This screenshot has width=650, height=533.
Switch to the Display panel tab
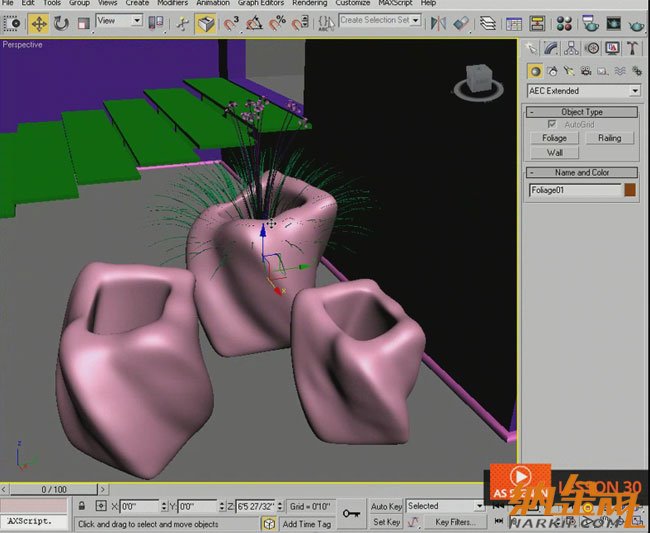(x=612, y=48)
